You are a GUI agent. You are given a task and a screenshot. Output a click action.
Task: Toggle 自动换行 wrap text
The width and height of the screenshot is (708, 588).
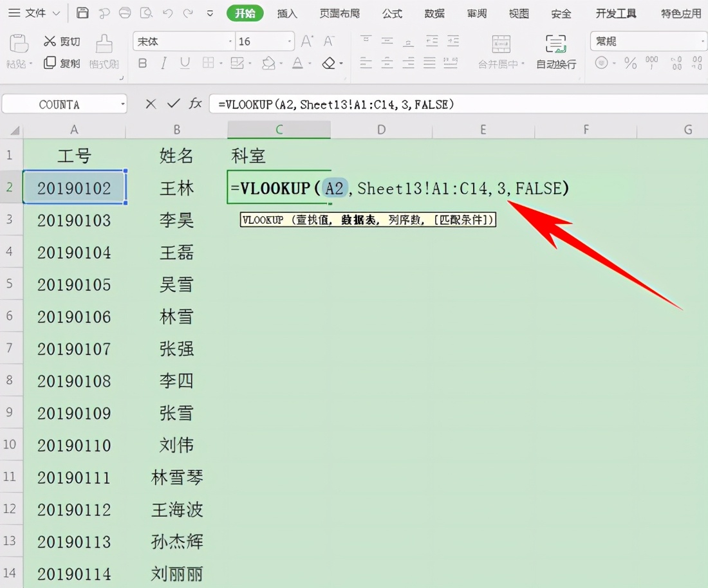[x=556, y=52]
